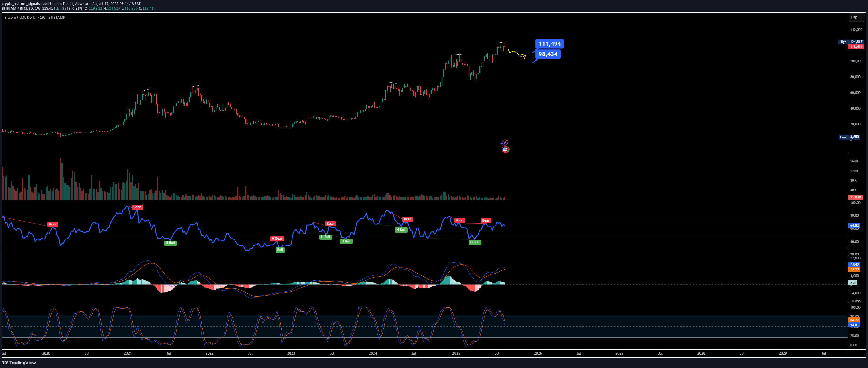Click the L:116,856 value in header
Viewport: 868px width, 368px height.
(x=129, y=8)
